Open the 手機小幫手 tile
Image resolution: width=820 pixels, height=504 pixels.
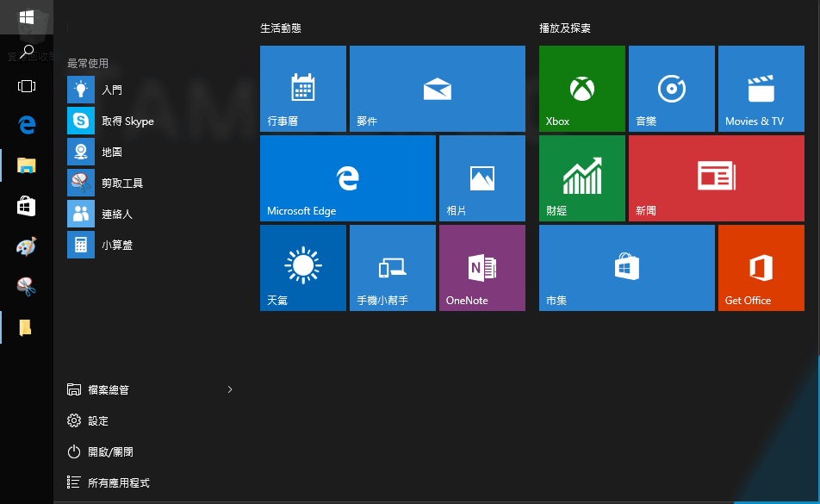point(392,268)
